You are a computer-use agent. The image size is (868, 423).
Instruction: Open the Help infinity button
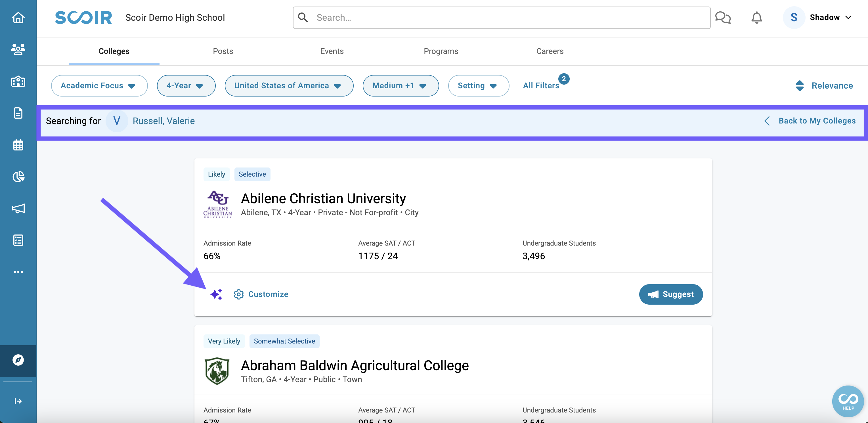(x=848, y=401)
